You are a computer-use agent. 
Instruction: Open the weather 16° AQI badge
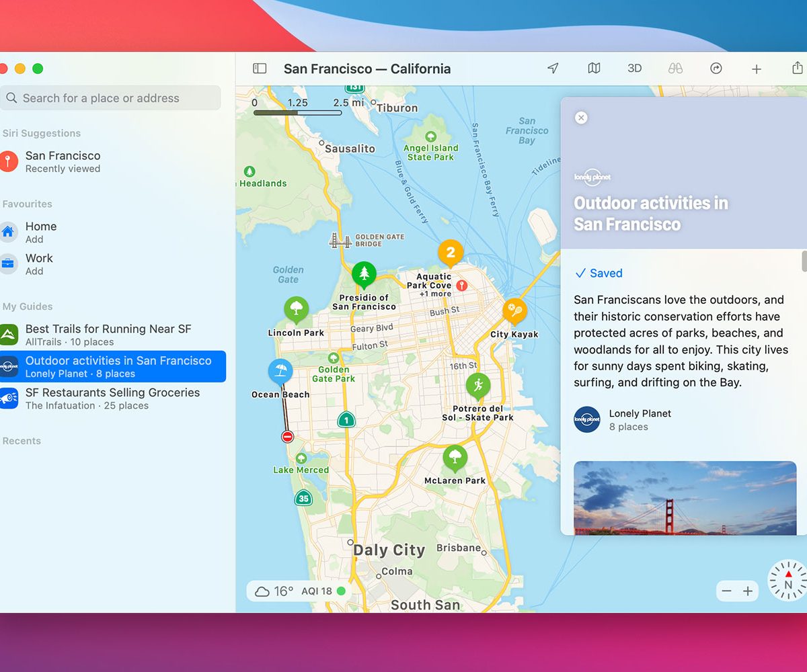tap(300, 591)
